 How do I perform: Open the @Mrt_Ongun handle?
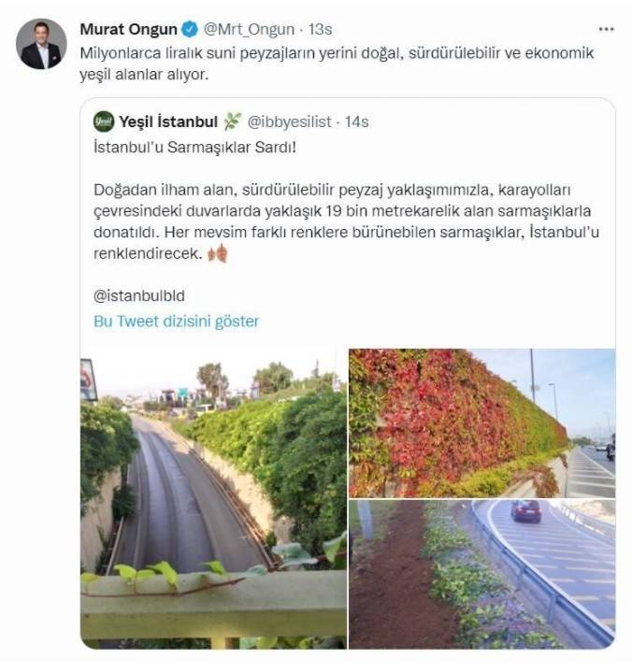[x=245, y=29]
